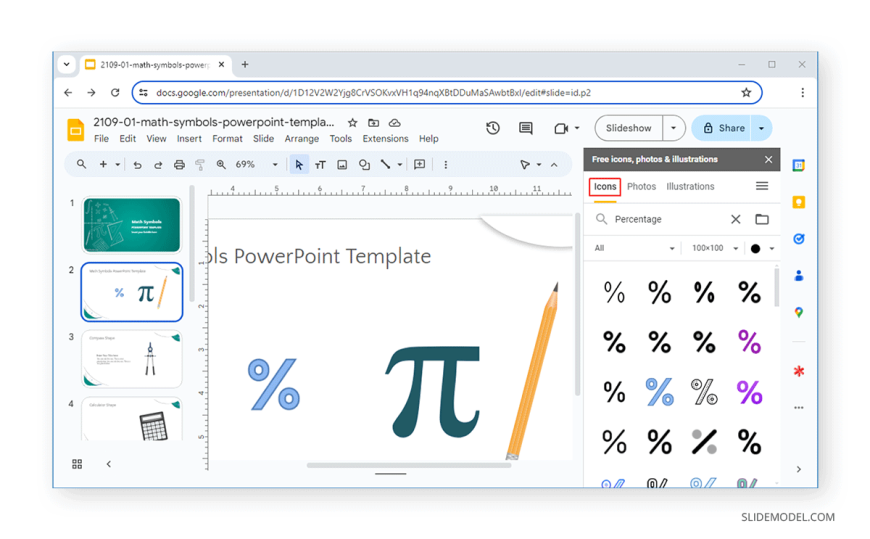Viewport: 870px width, 539px height.
Task: Open the toolbar more options dots
Action: 446,165
